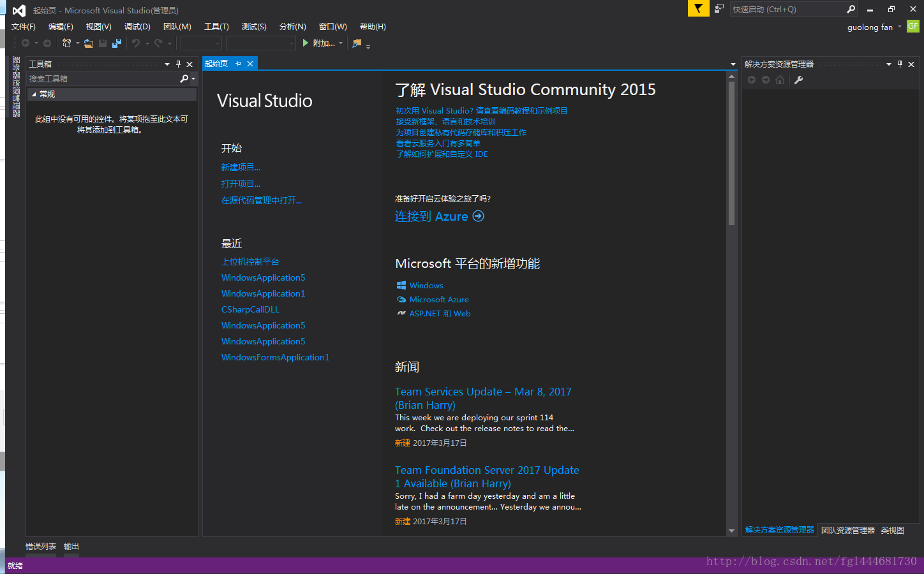Collapse the 常规 toolbox group
The height and width of the screenshot is (574, 924).
point(34,94)
